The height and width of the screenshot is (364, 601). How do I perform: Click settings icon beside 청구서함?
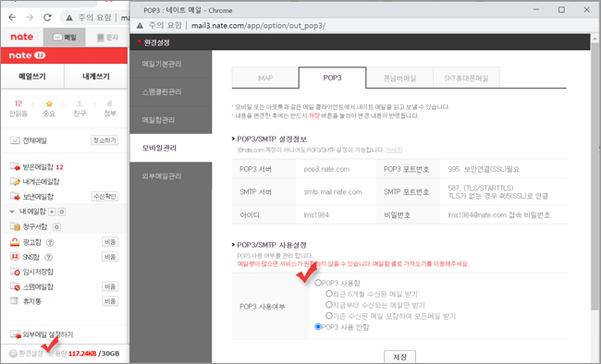tap(56, 227)
